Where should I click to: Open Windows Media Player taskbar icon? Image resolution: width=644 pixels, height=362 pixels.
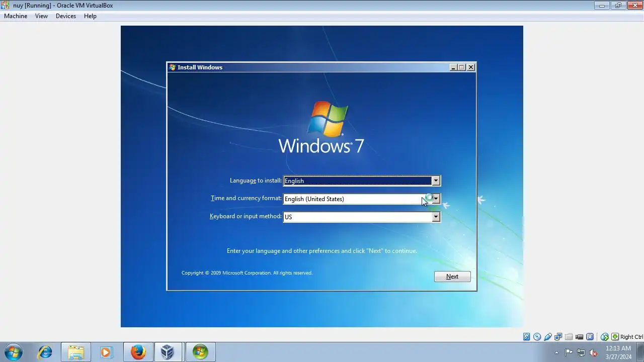click(106, 352)
